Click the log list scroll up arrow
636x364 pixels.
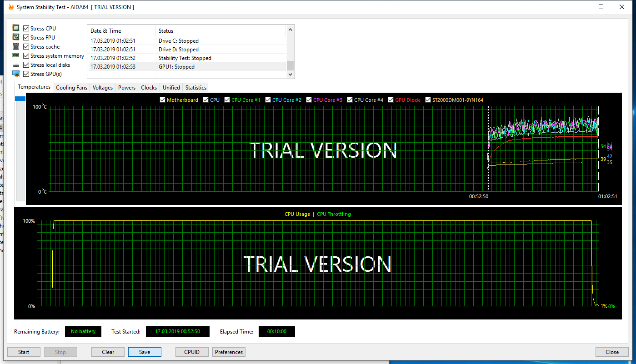pyautogui.click(x=290, y=30)
